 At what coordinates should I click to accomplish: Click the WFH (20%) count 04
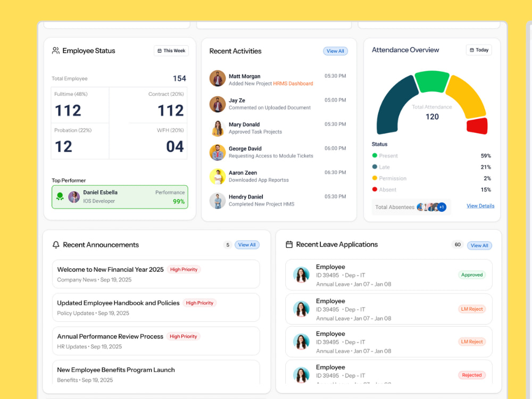175,147
